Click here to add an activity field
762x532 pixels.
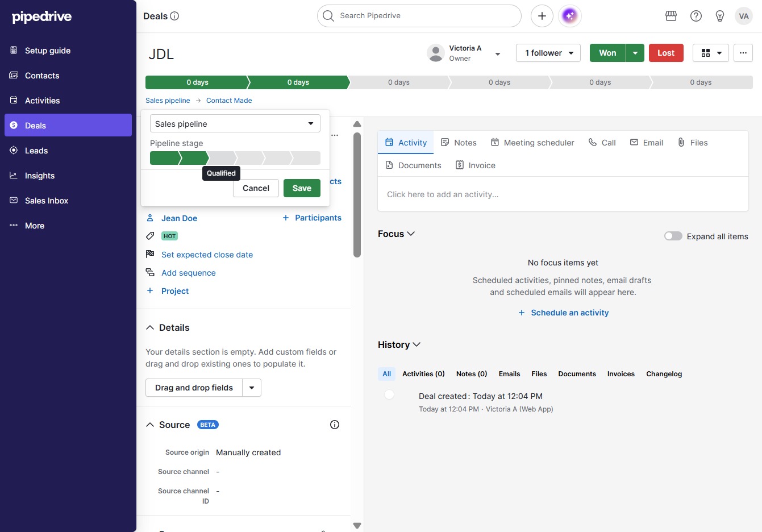(x=563, y=194)
